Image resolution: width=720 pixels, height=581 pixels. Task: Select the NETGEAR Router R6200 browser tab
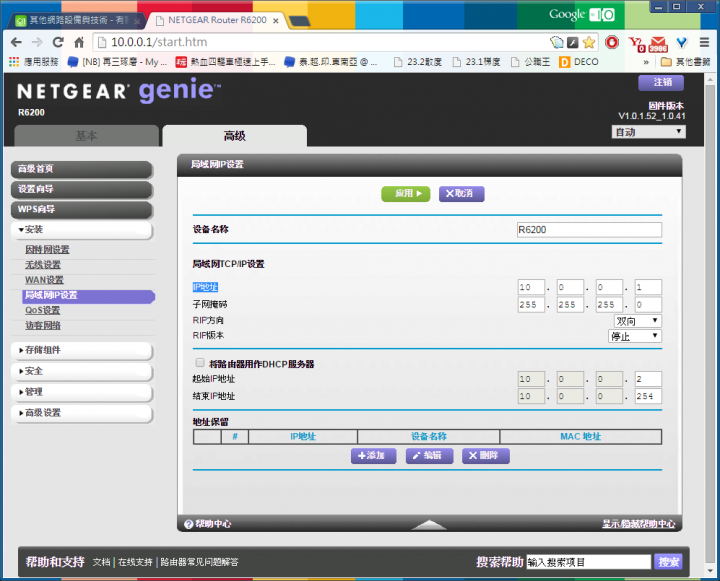[217, 21]
